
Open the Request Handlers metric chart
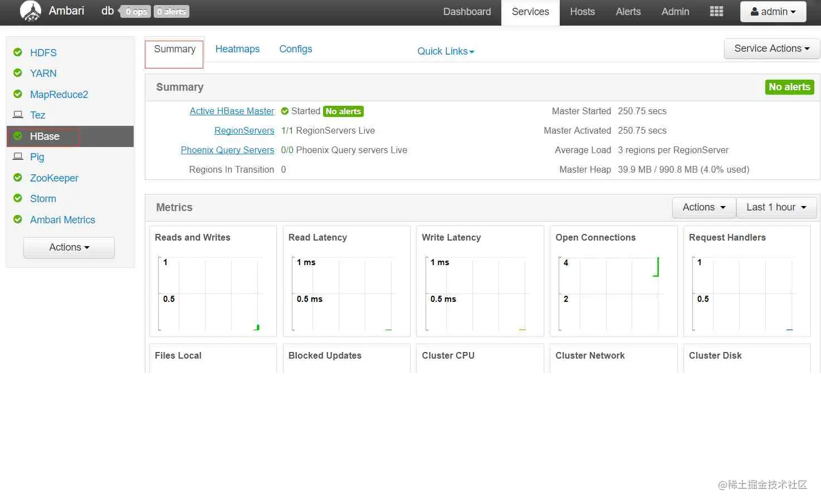[x=747, y=281]
